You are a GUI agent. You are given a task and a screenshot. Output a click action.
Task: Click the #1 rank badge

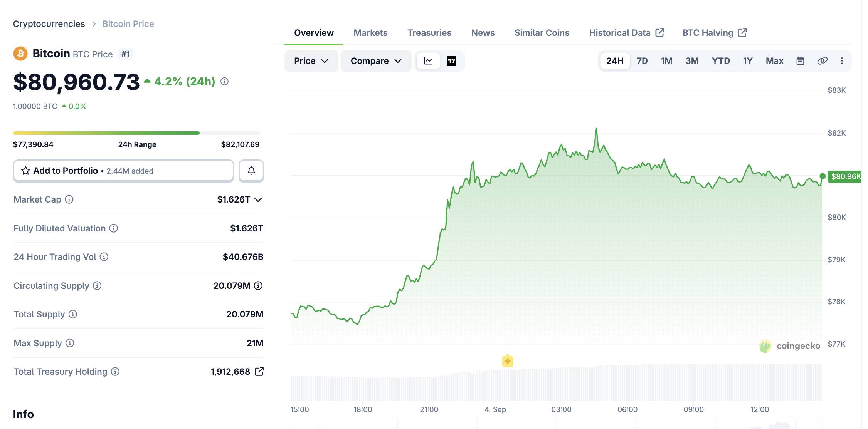[x=125, y=54]
